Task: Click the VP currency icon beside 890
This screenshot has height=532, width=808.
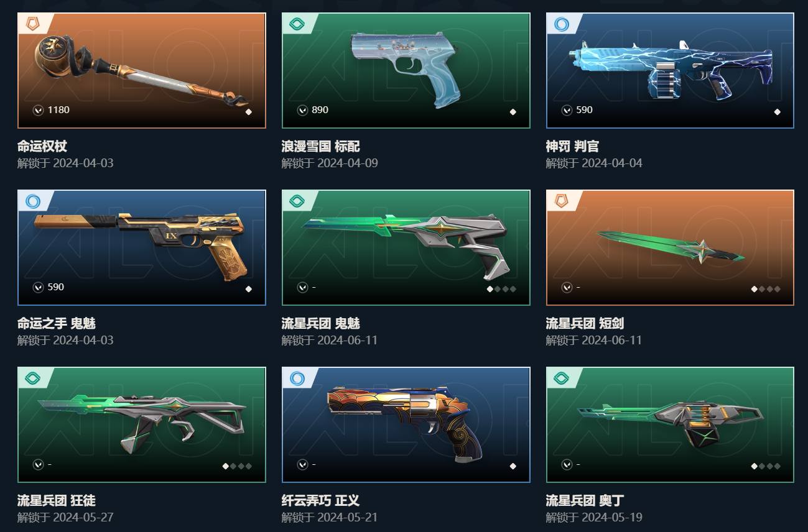Action: pos(303,110)
